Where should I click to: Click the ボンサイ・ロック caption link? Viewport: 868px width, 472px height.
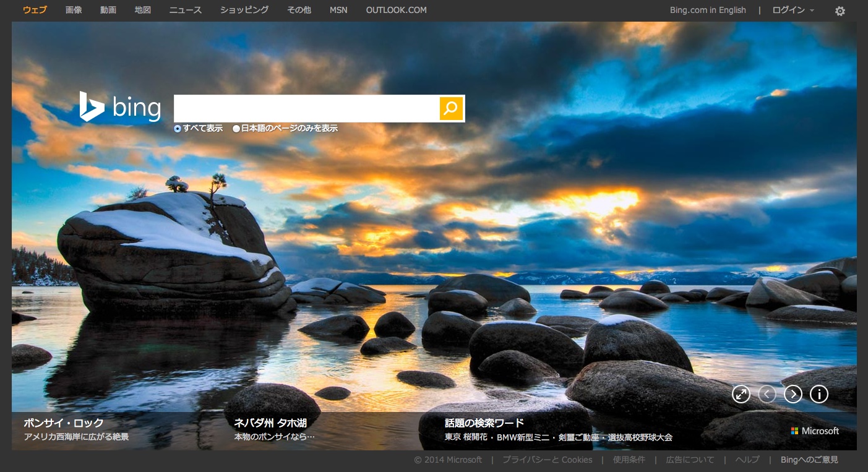pos(64,423)
